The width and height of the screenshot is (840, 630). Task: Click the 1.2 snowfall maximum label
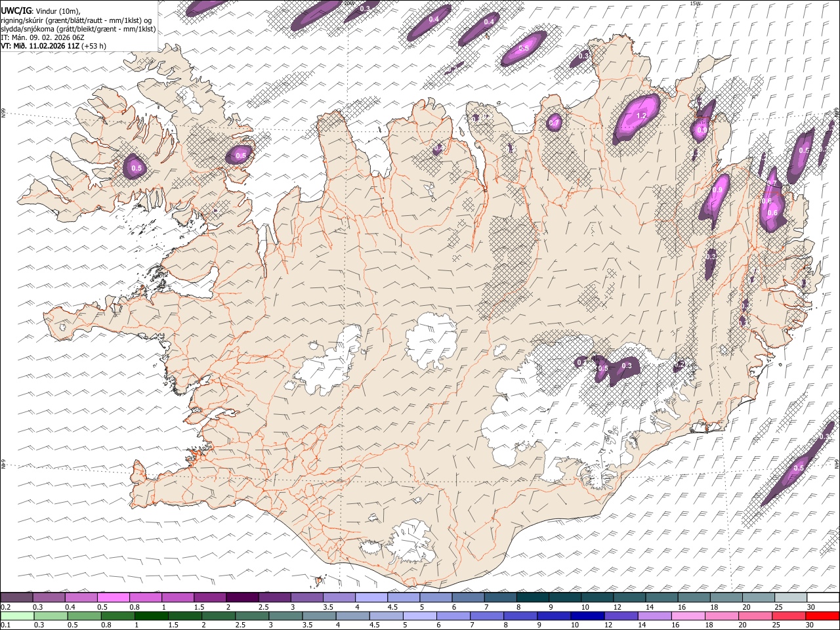click(x=641, y=116)
